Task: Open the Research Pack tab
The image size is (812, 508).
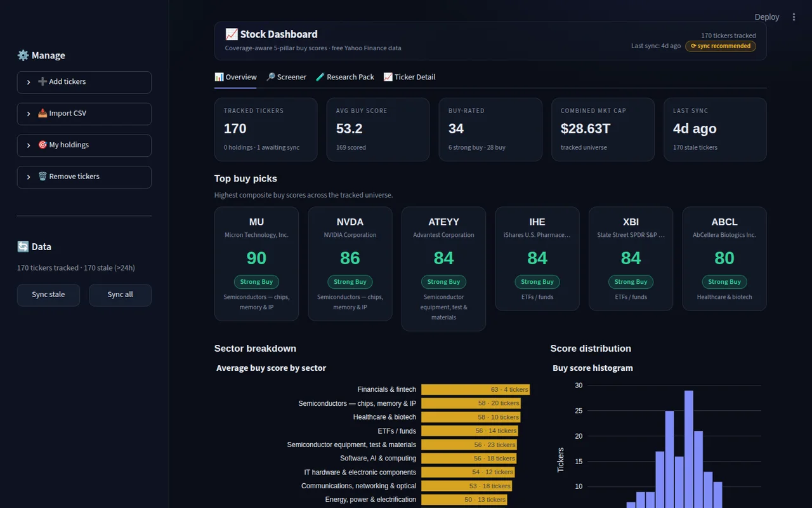Action: (344, 77)
